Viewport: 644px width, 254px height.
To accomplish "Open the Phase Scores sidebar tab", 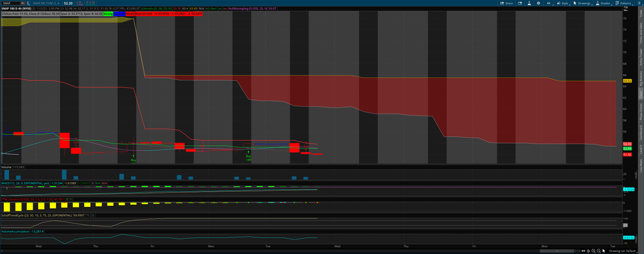I will click(640, 112).
